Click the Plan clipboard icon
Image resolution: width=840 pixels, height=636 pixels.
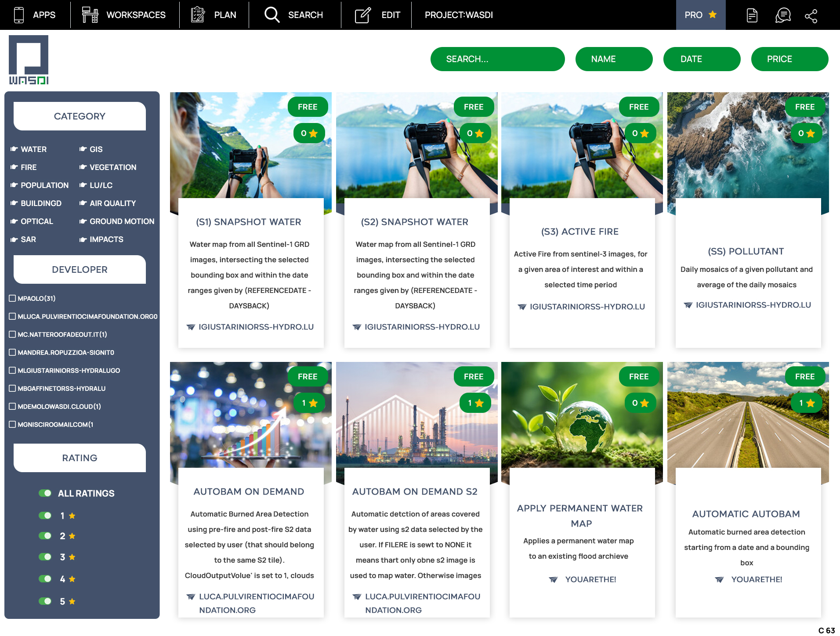tap(198, 15)
